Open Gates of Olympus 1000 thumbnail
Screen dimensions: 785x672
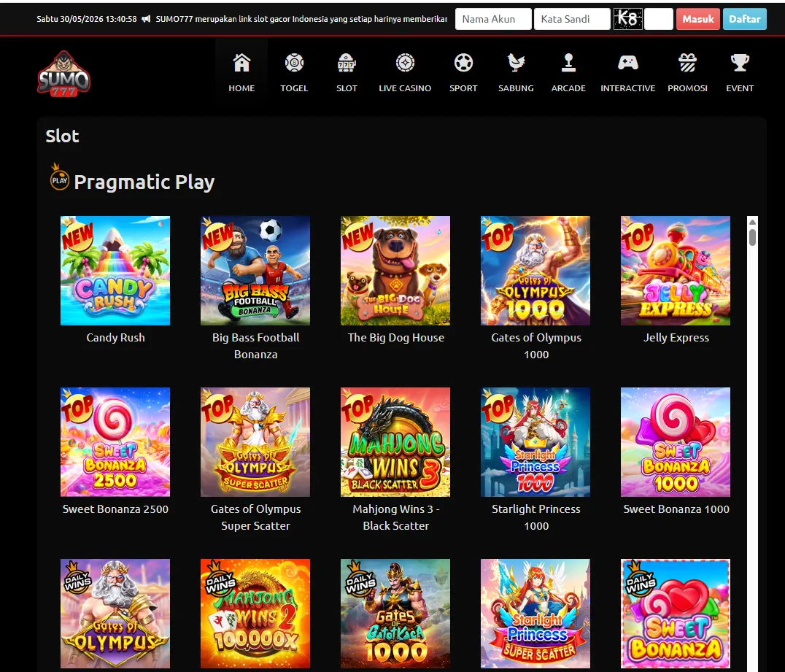pyautogui.click(x=535, y=271)
